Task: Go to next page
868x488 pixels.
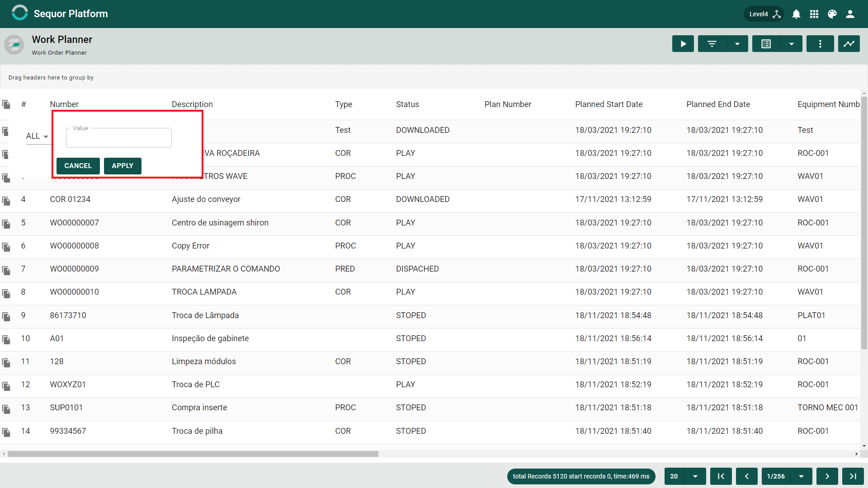Action: [827, 476]
